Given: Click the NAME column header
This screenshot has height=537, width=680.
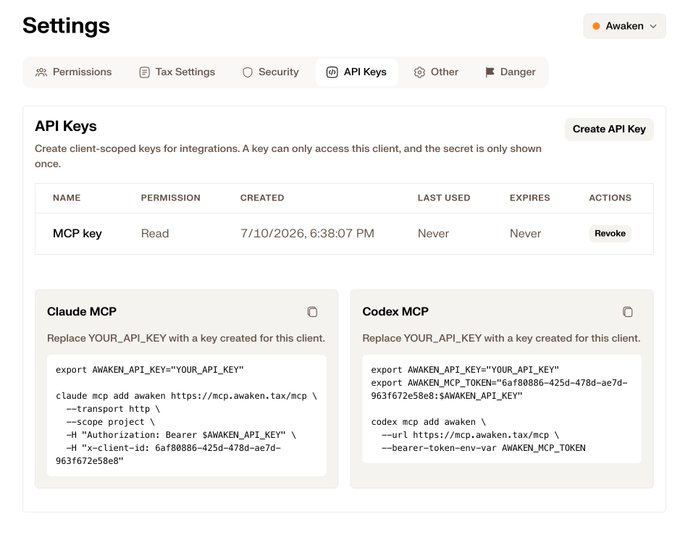Looking at the screenshot, I should [x=66, y=198].
